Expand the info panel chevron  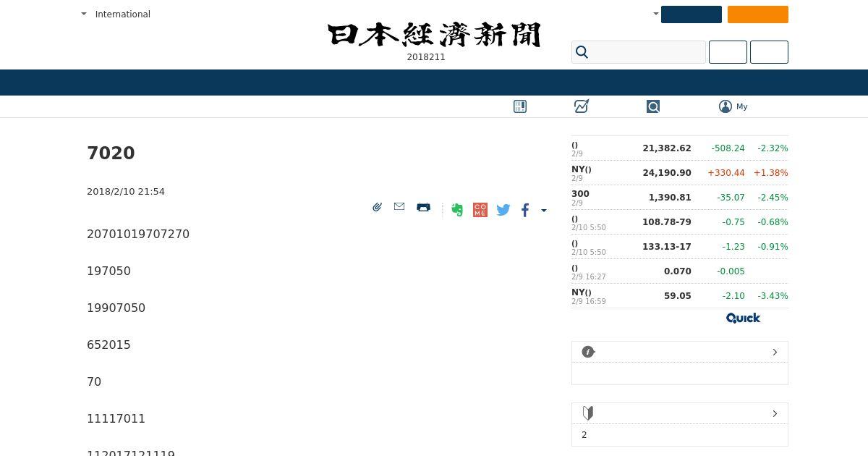point(775,352)
